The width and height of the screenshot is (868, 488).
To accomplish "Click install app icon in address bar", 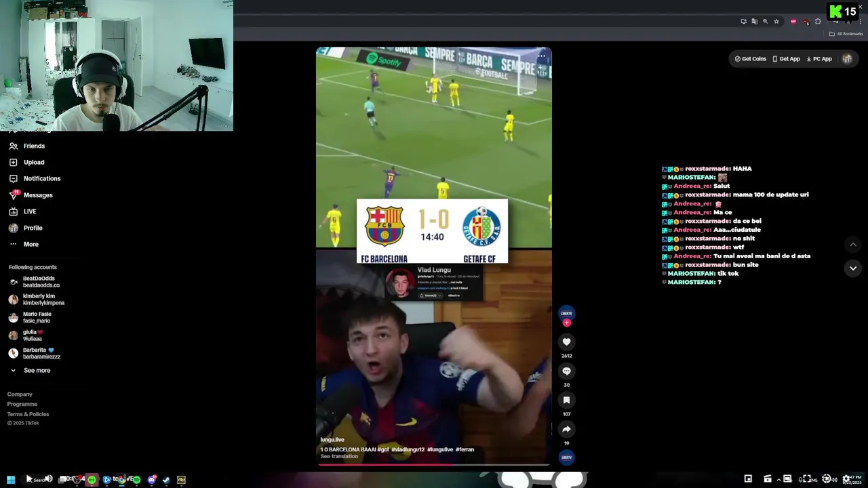I will click(x=744, y=22).
